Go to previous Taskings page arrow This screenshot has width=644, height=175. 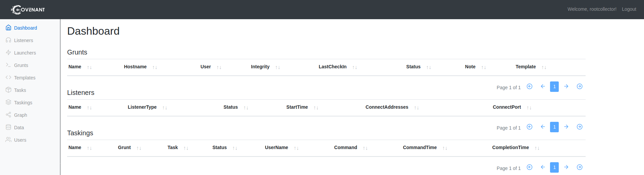[543, 167]
